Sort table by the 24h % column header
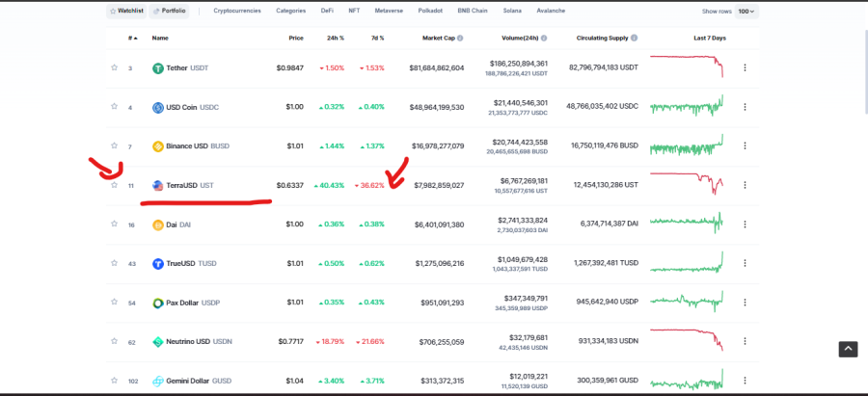Viewport: 868px width, 396px height. pyautogui.click(x=335, y=39)
